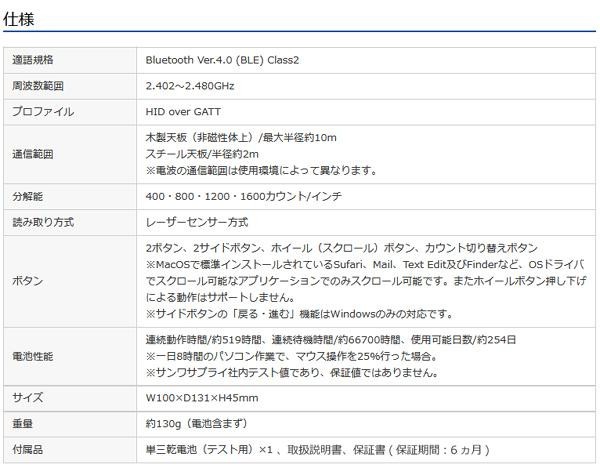Click the 約130g（電池含まず）weight value

tap(196, 423)
